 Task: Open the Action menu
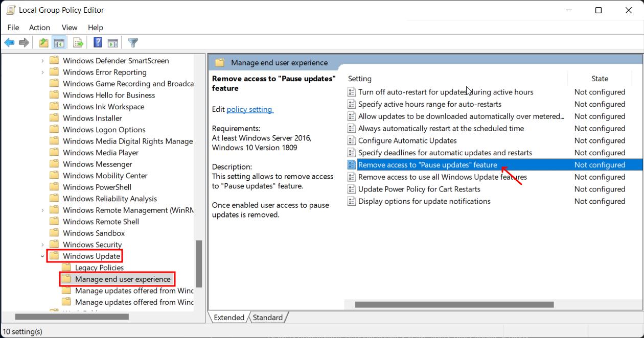(39, 28)
